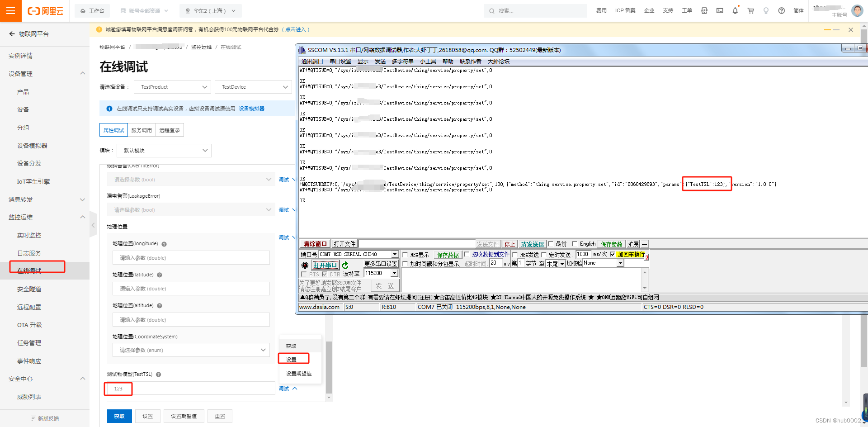Click the Aliyun logo
Viewport: 868px width, 427px height.
click(x=46, y=11)
